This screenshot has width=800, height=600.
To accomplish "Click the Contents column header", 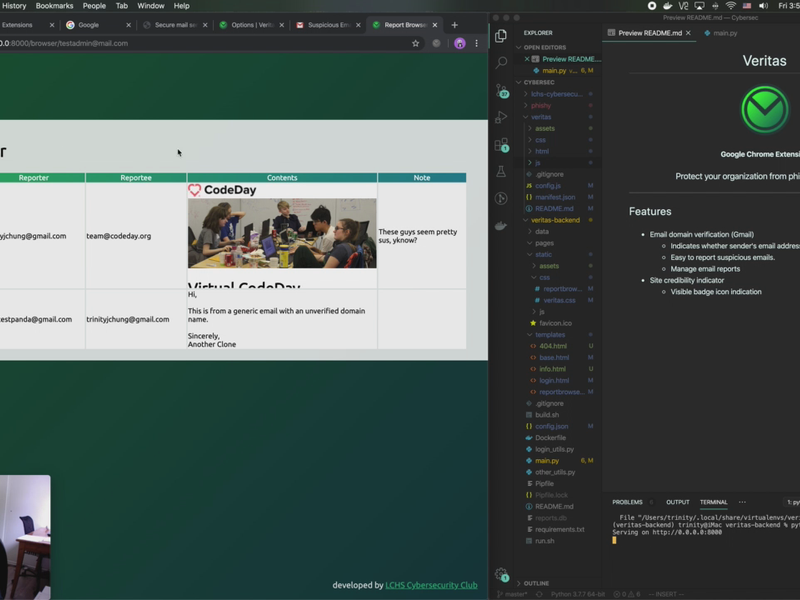I will [282, 178].
